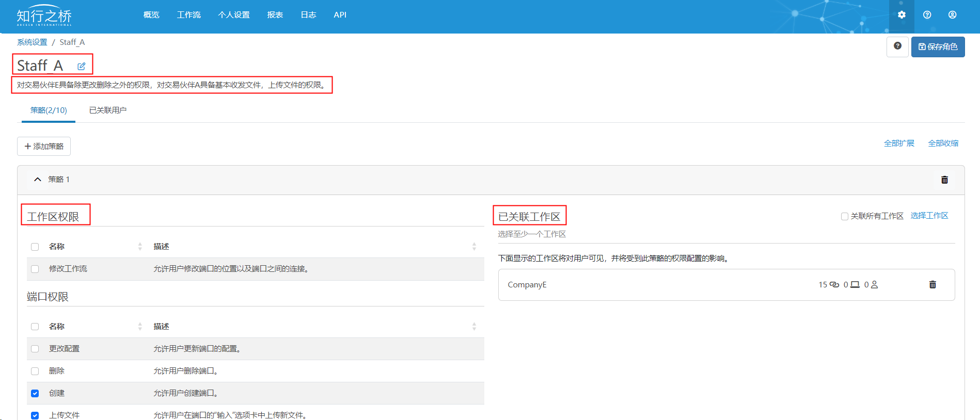The width and height of the screenshot is (980, 420).
Task: Click the 全部收缩 link
Action: coord(943,143)
